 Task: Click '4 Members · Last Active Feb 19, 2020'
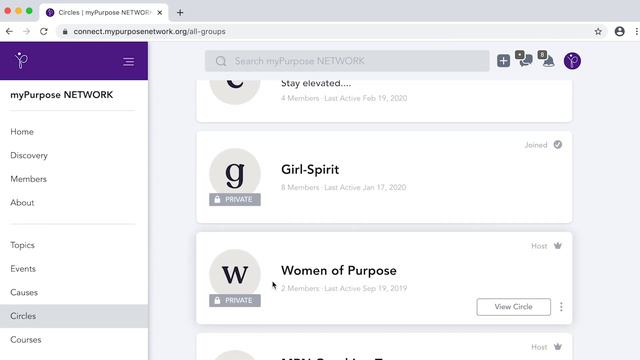pos(344,98)
